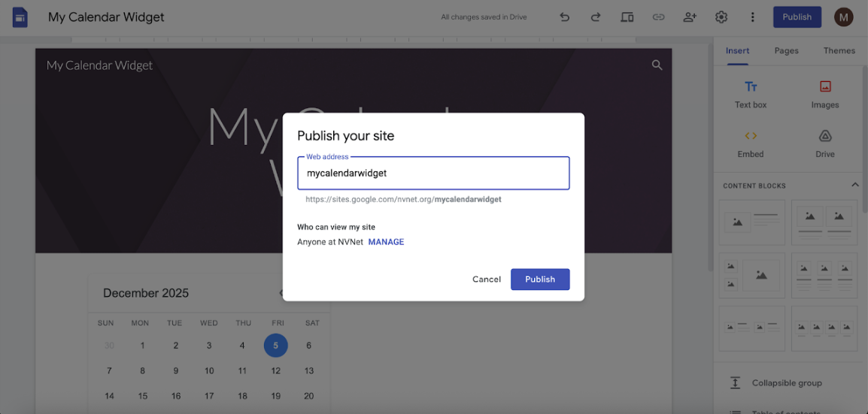Cancel the Publish your site dialog
868x414 pixels.
487,280
